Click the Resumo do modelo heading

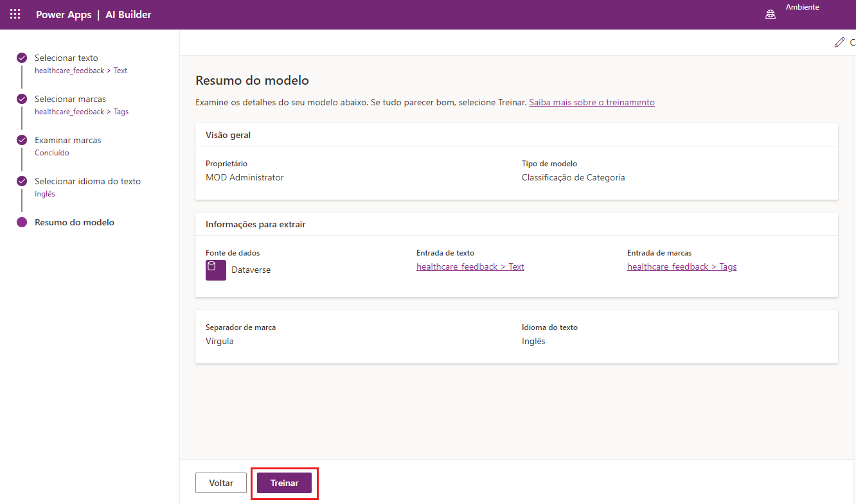tap(252, 81)
